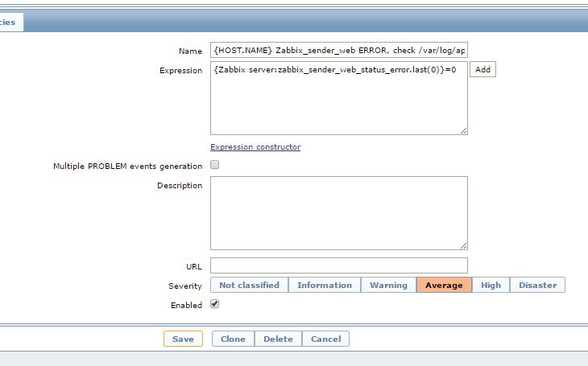This screenshot has height=366, width=588.
Task: Switch to the partially visible Dependencies tab
Action: 10,22
